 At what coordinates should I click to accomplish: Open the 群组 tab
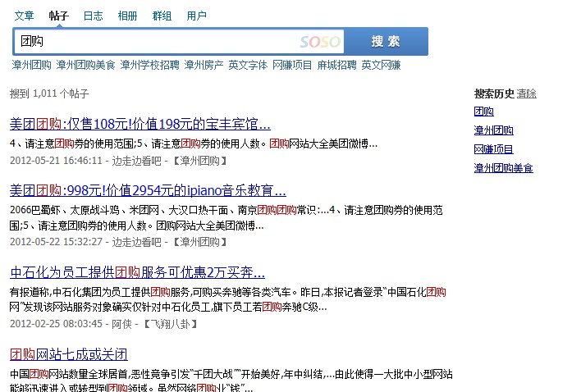(x=162, y=16)
